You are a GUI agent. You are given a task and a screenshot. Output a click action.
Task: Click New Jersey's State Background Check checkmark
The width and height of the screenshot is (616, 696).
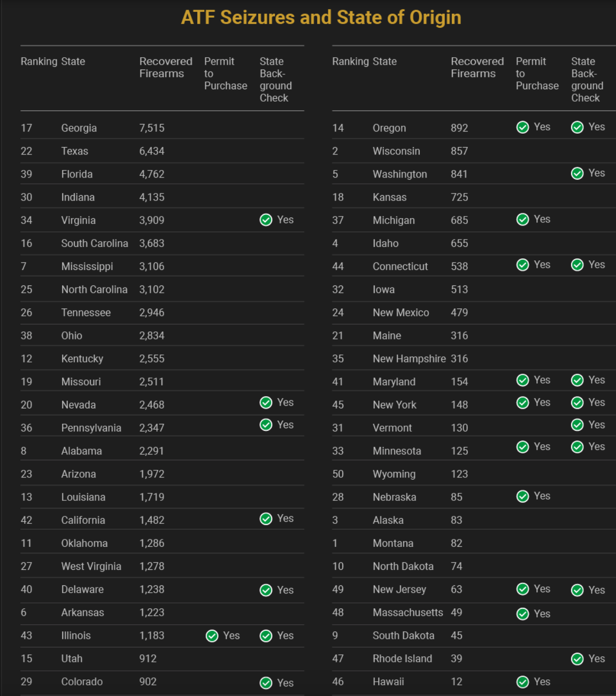tap(577, 590)
